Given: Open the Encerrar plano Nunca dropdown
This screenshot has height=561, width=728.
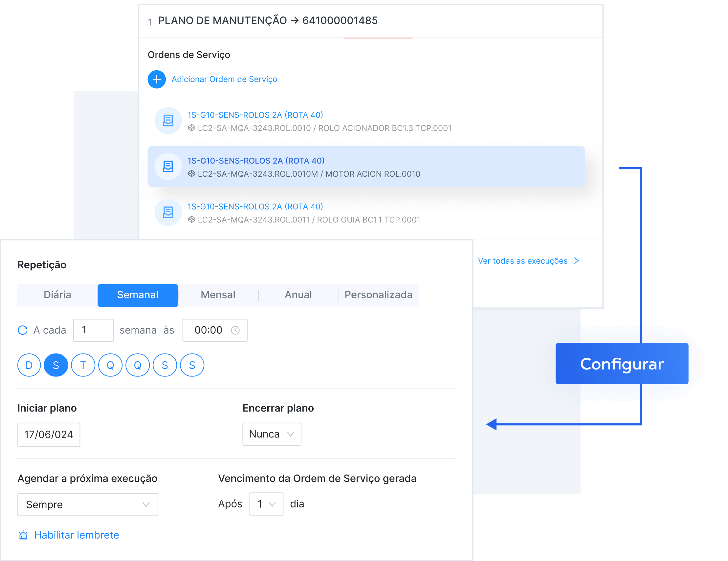Looking at the screenshot, I should pos(271,434).
